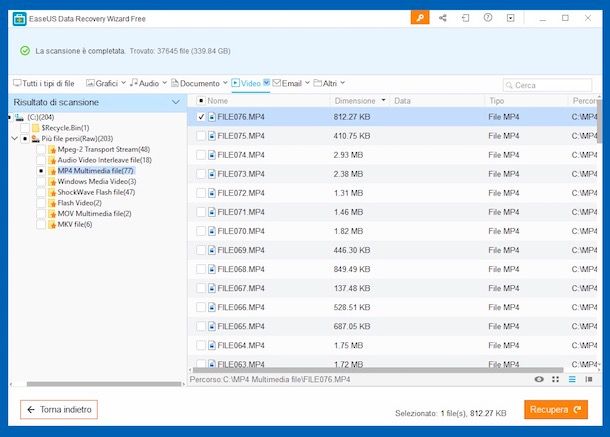Click the Torna indietro button
Screen dimensions: 610x437
click(x=59, y=409)
